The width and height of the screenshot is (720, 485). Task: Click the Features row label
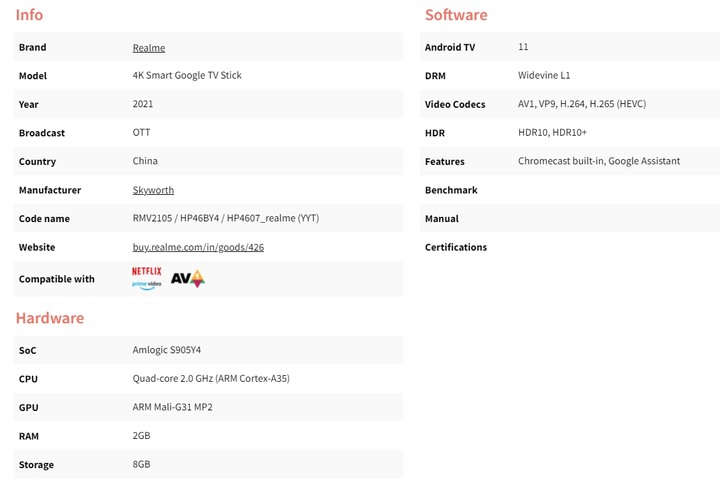[444, 161]
